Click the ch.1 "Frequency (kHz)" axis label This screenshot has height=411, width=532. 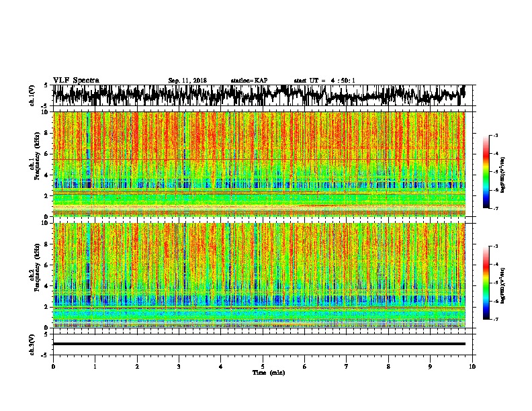click(x=37, y=156)
